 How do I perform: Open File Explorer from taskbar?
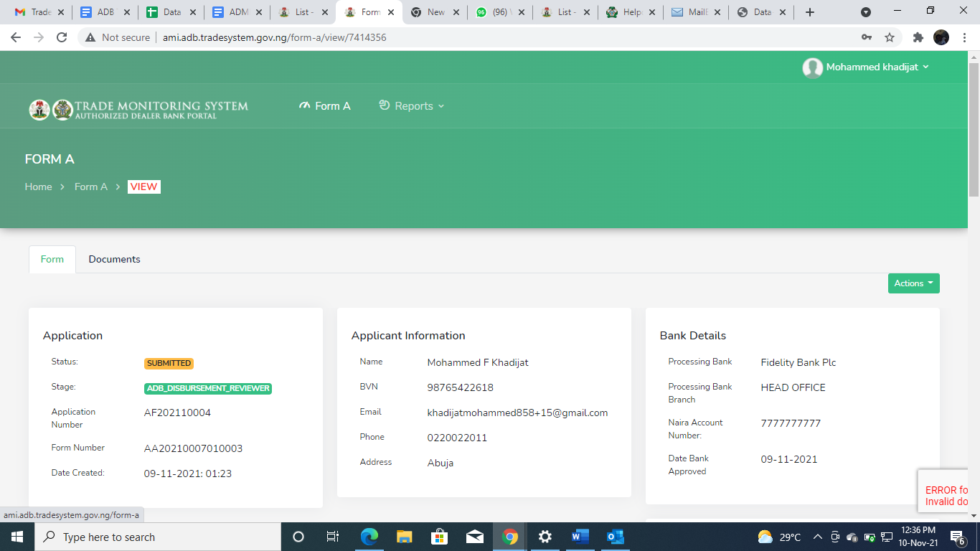tap(404, 537)
